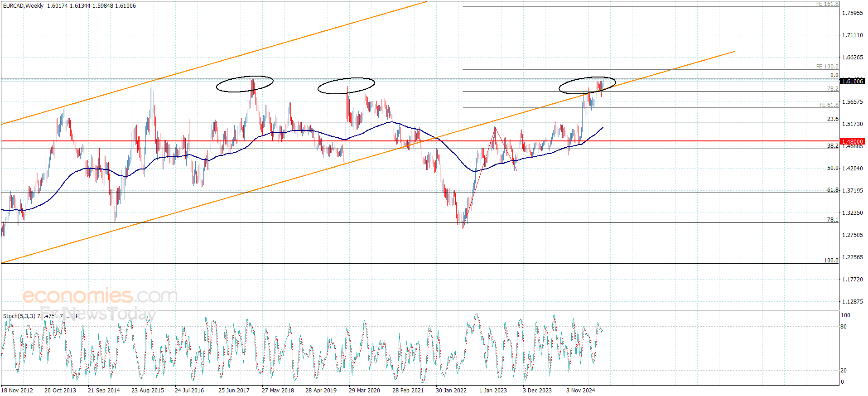Click the 61.8 Fibonacci retracement label
Image resolution: width=868 pixels, height=396 pixels.
[x=833, y=190]
